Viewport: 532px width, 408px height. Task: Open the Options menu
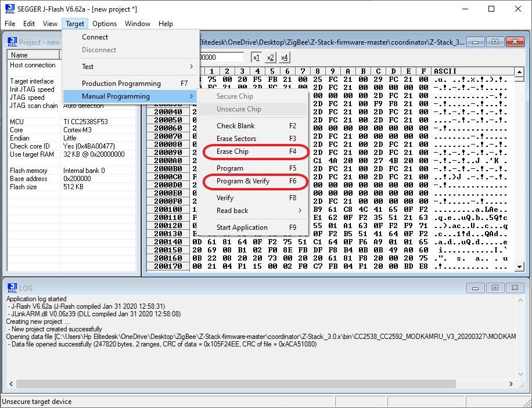(105, 24)
